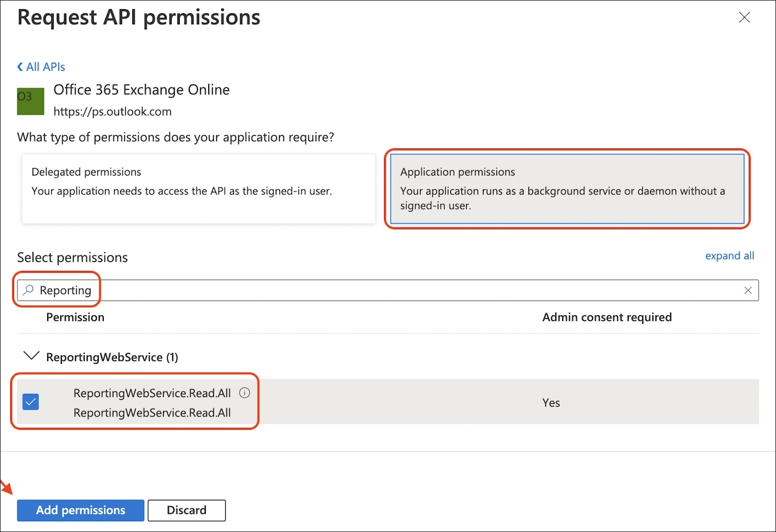Click expand all to show every permission group
This screenshot has height=532, width=776.
pos(729,256)
